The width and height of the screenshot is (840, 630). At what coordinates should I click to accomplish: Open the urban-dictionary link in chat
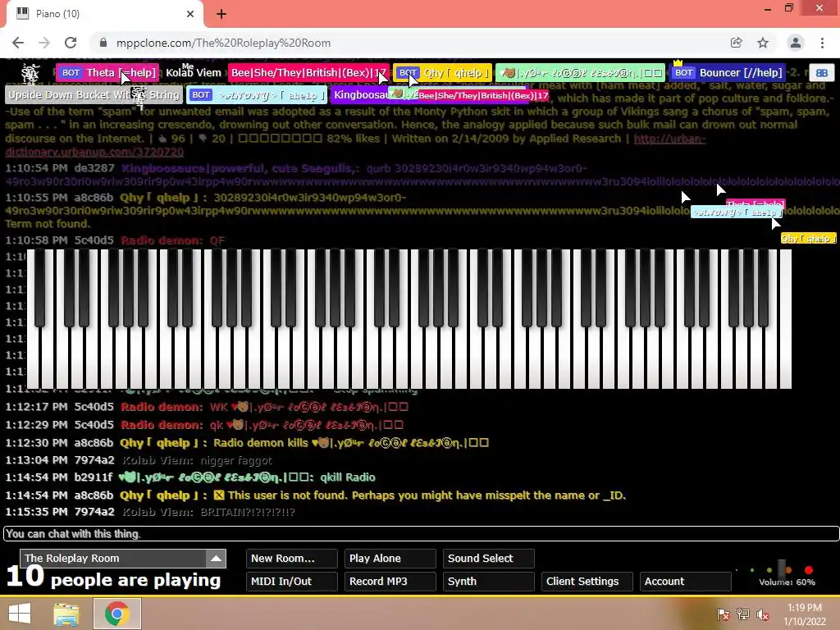pos(669,139)
